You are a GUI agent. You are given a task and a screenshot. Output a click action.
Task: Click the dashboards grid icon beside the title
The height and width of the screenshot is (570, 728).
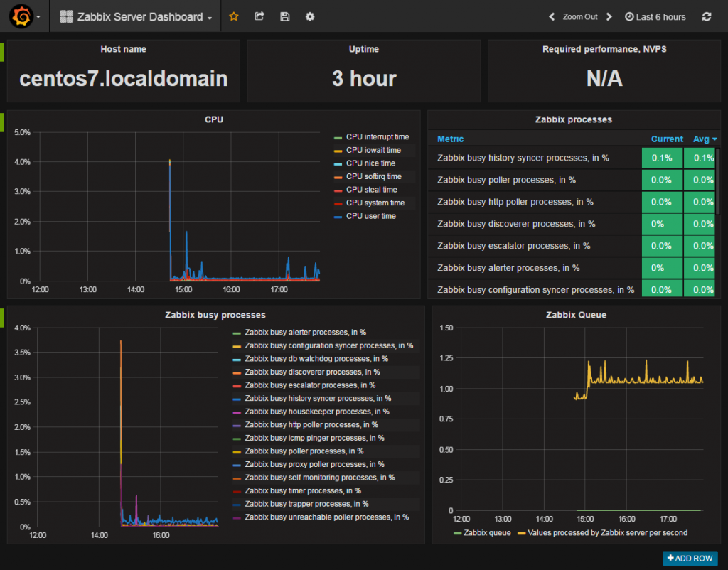tap(66, 16)
